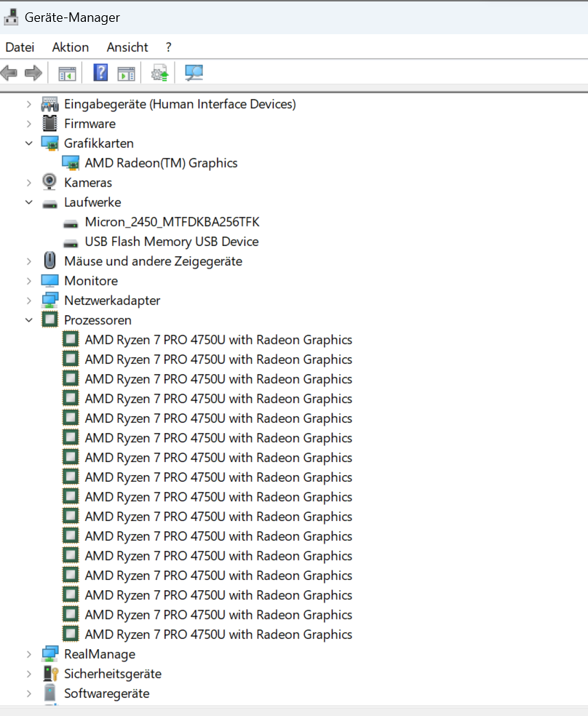Screen dimensions: 588x716
Task: Click the Monitore display icon
Action: coord(49,281)
